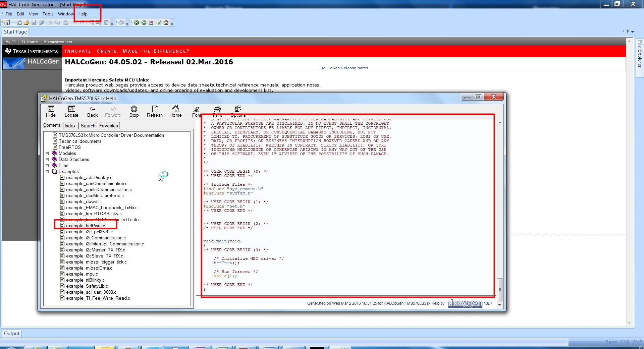Open example_sci_uart_9600.c in the tree

89,292
